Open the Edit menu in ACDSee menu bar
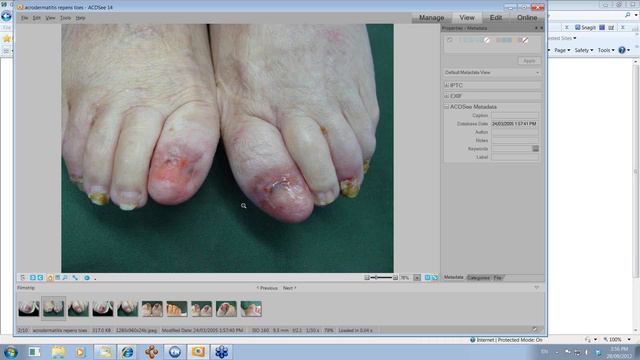 pos(36,18)
